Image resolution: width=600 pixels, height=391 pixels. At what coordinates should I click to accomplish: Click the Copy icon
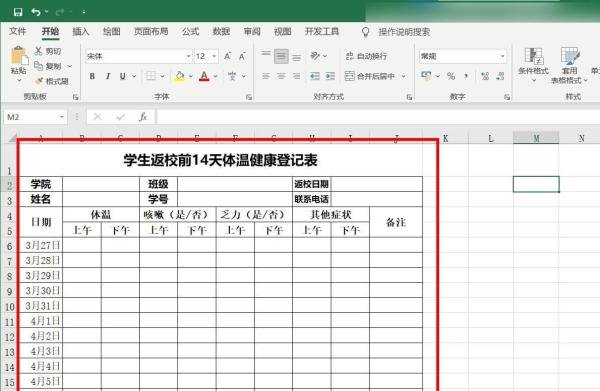(x=38, y=66)
